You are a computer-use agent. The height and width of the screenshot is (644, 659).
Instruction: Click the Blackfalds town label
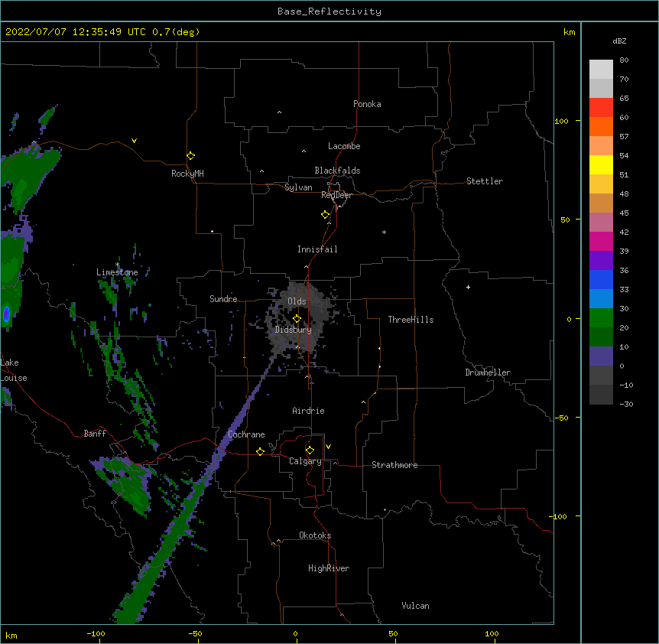pyautogui.click(x=337, y=171)
